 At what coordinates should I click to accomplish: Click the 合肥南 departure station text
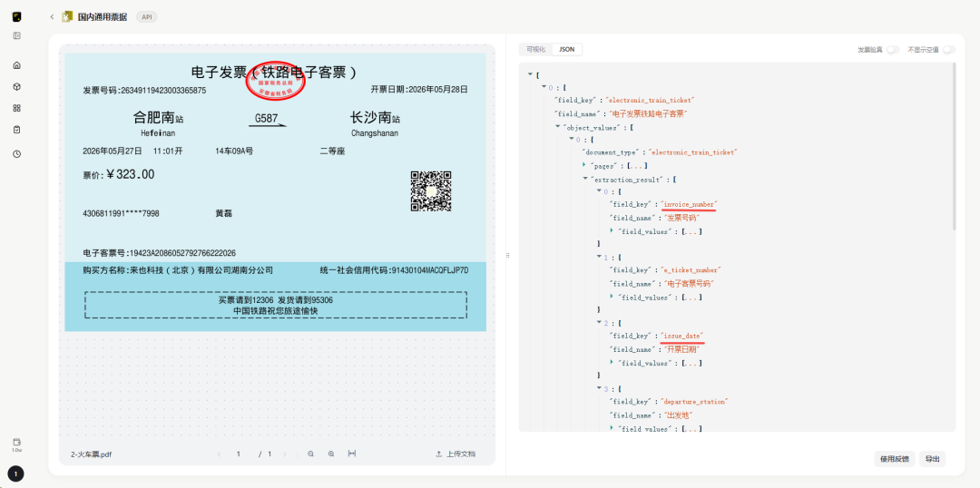pos(158,117)
